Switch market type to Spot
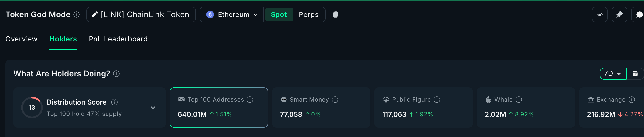The width and height of the screenshot is (644, 137). click(x=278, y=14)
